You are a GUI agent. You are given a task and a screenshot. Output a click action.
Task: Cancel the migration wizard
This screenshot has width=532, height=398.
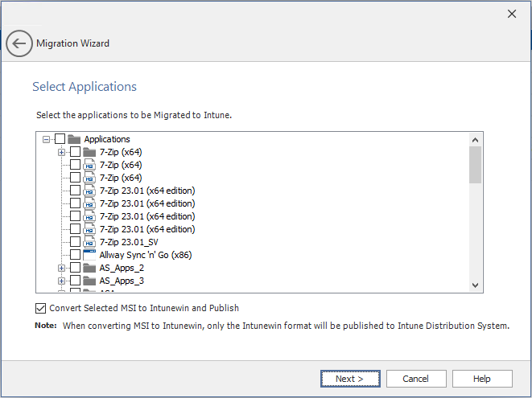coord(416,379)
